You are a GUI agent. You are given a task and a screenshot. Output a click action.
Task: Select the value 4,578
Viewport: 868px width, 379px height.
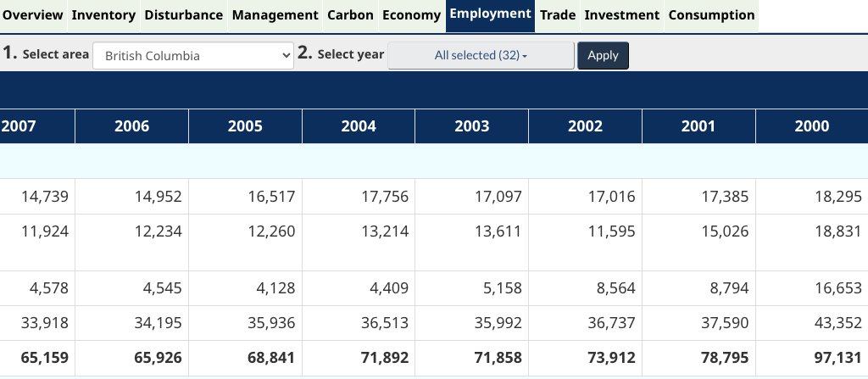pos(49,288)
